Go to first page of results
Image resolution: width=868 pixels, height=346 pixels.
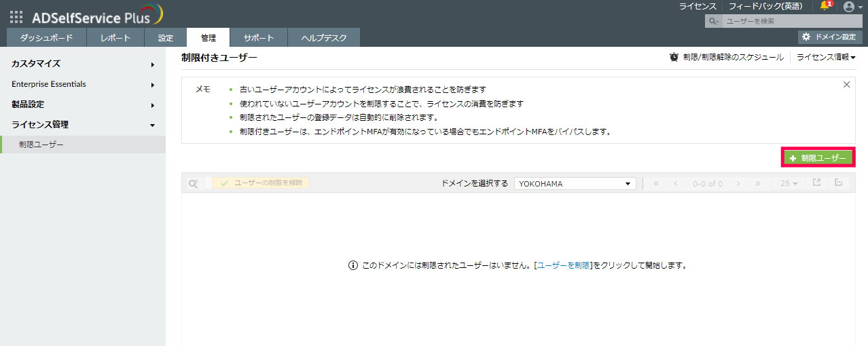pyautogui.click(x=656, y=184)
